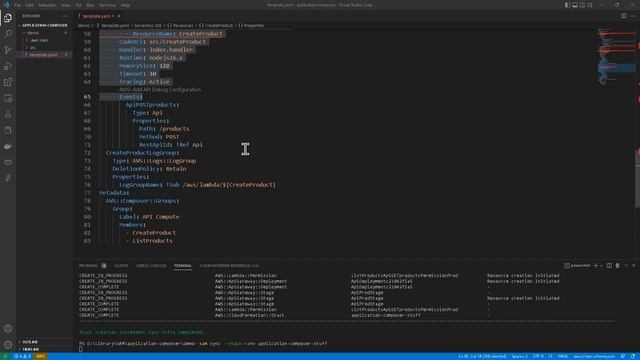Click the AWS status bar item
The width and height of the screenshot is (640, 360).
click(x=40, y=356)
